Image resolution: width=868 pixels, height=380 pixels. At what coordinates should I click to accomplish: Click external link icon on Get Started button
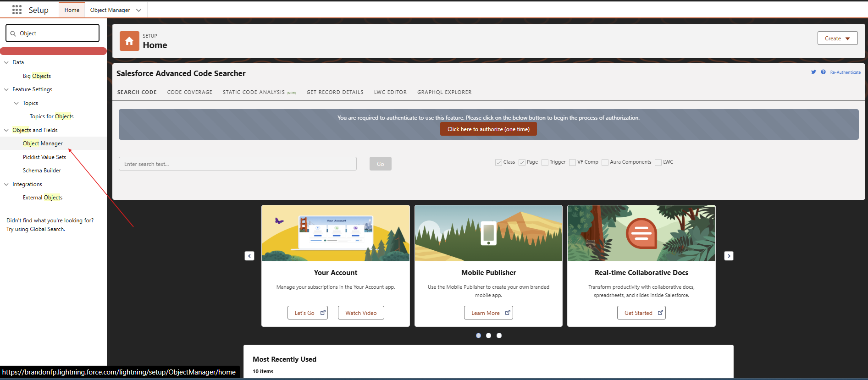click(x=660, y=313)
